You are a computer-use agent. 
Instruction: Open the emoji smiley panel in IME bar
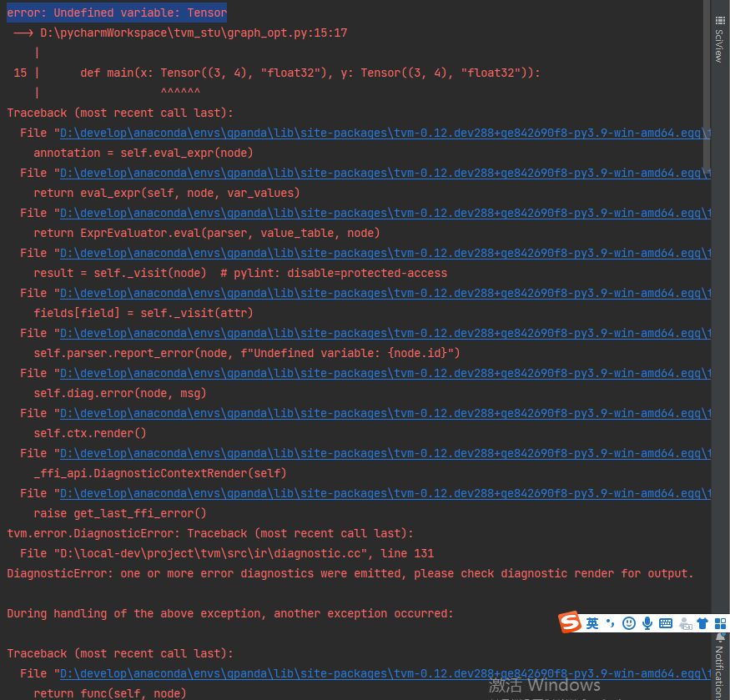point(628,623)
